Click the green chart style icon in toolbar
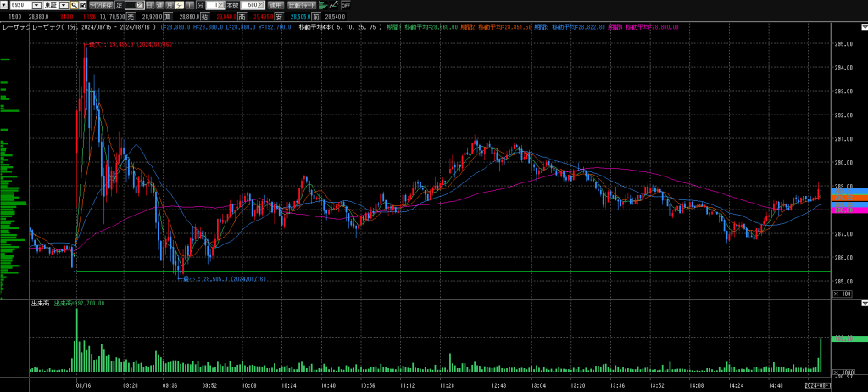Screen dimensions: 868x392 pos(322,5)
